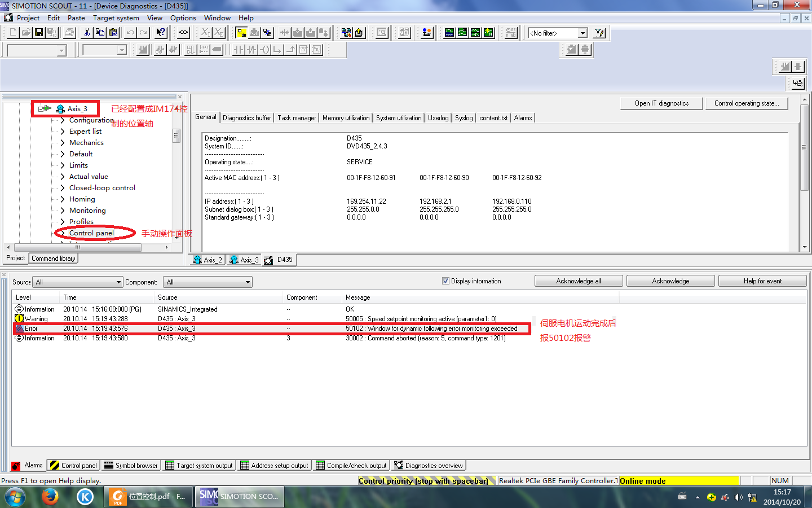812x508 pixels.
Task: Save the project with the floppy icon
Action: [39, 33]
